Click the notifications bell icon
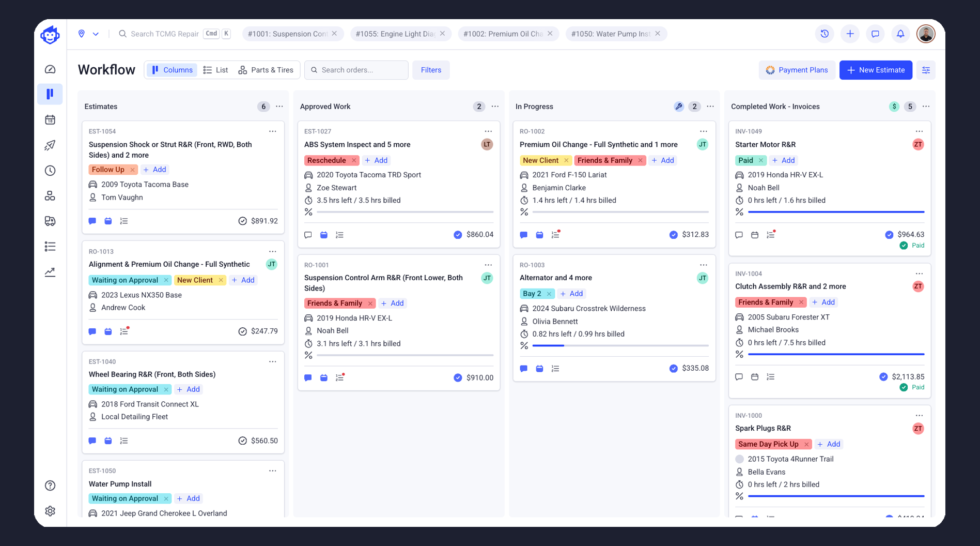The width and height of the screenshot is (980, 546). point(900,34)
